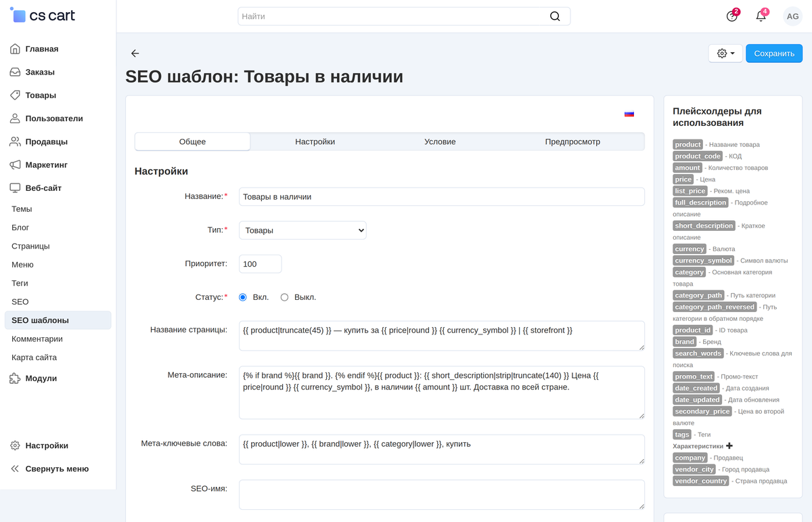
Task: Click the Название страницы textarea
Action: 442,336
